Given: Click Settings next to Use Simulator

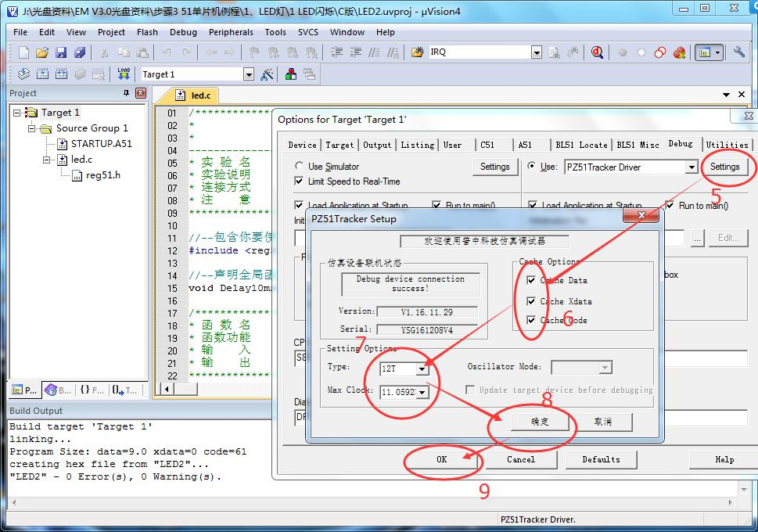Looking at the screenshot, I should coord(495,167).
